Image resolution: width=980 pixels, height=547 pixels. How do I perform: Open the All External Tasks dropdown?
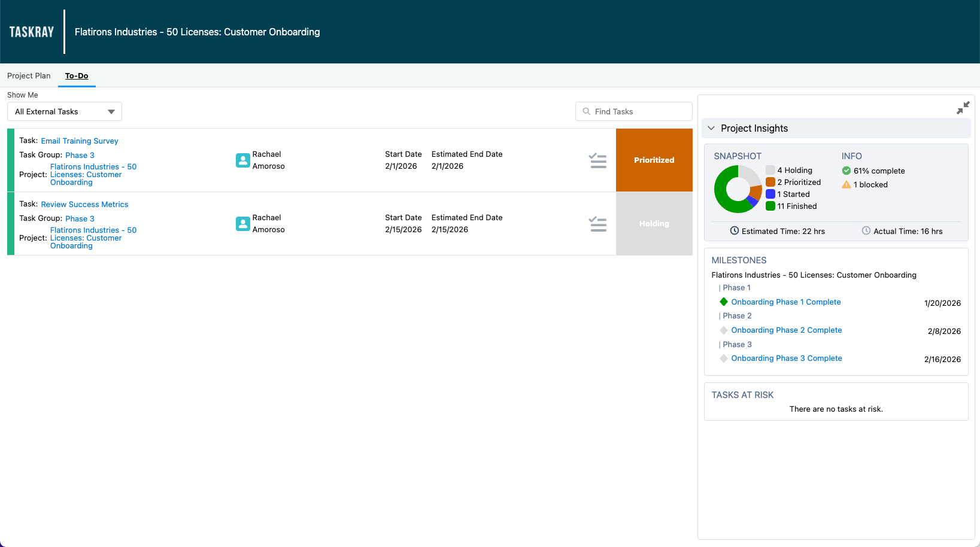coord(65,111)
